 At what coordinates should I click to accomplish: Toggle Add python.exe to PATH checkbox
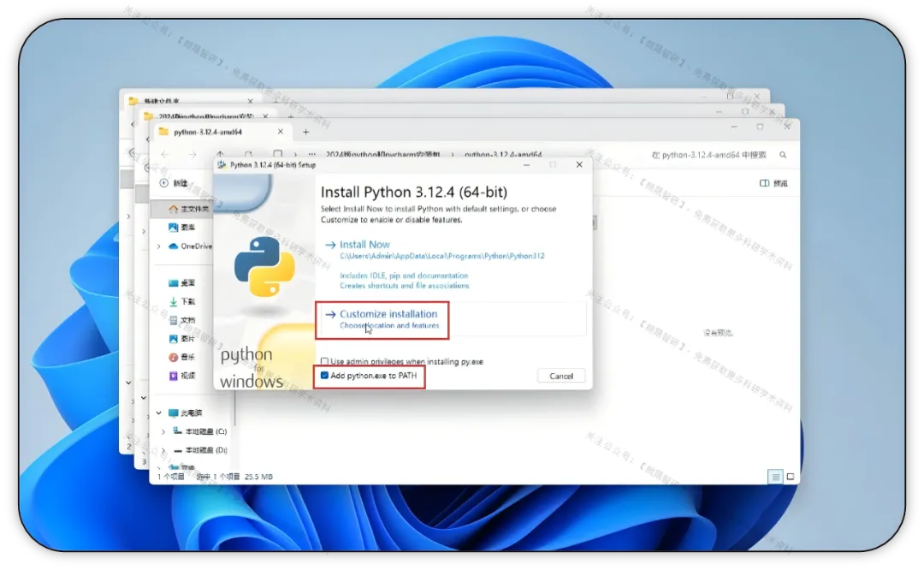tap(324, 376)
